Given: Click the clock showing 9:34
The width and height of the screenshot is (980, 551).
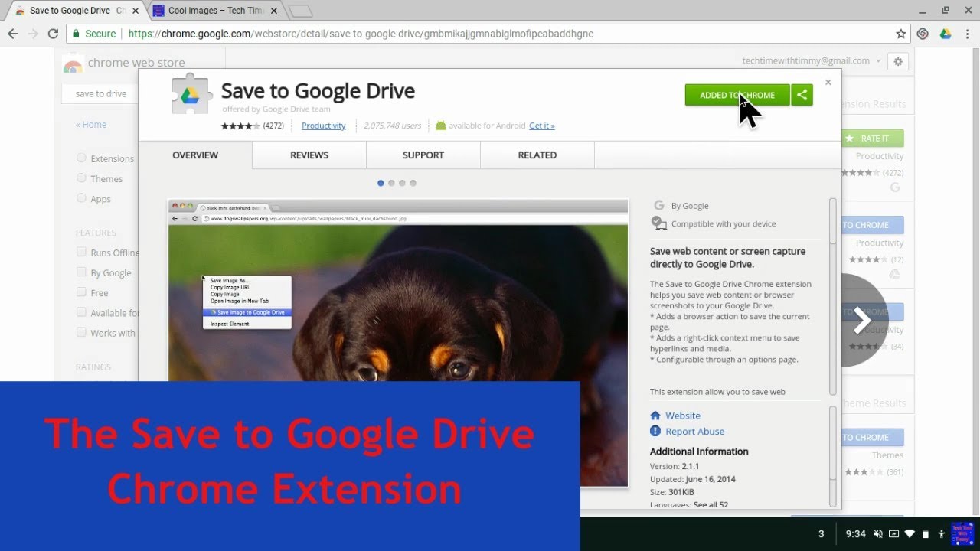Looking at the screenshot, I should coord(856,534).
